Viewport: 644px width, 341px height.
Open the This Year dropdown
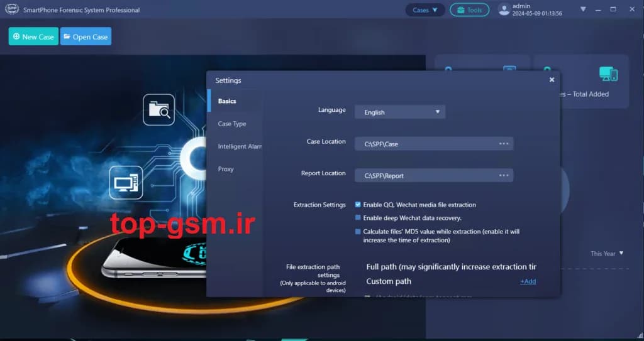click(x=607, y=254)
